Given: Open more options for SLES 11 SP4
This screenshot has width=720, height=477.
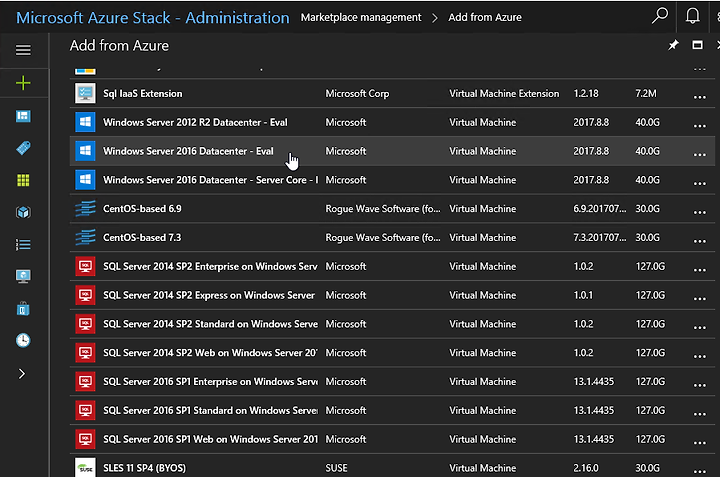Looking at the screenshot, I should 700,471.
